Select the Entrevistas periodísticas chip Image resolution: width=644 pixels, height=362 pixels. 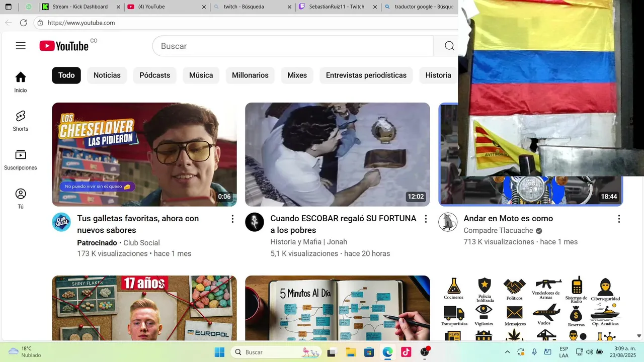point(366,75)
